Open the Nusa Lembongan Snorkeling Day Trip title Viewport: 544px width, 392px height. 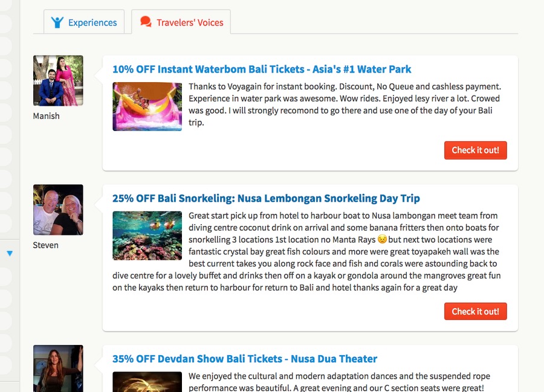(x=266, y=198)
